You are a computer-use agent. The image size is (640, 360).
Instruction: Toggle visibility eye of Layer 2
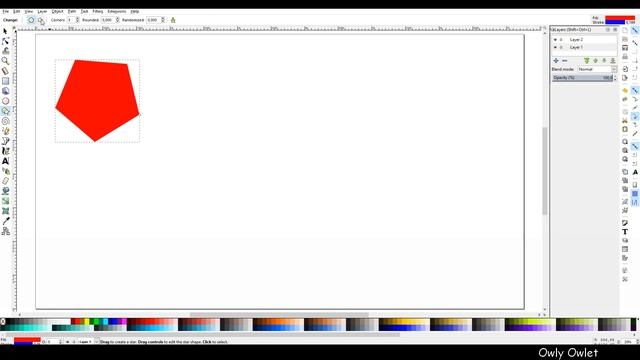point(555,40)
